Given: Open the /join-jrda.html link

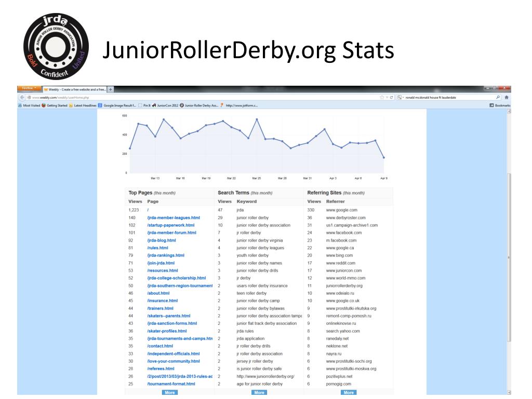Looking at the screenshot, I should pyautogui.click(x=161, y=263).
